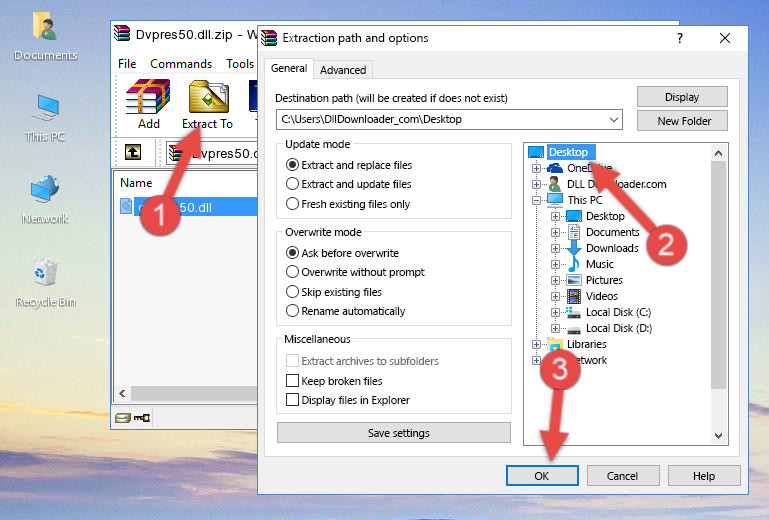
Task: Open the Tools menu in WinRAR
Action: coord(240,64)
